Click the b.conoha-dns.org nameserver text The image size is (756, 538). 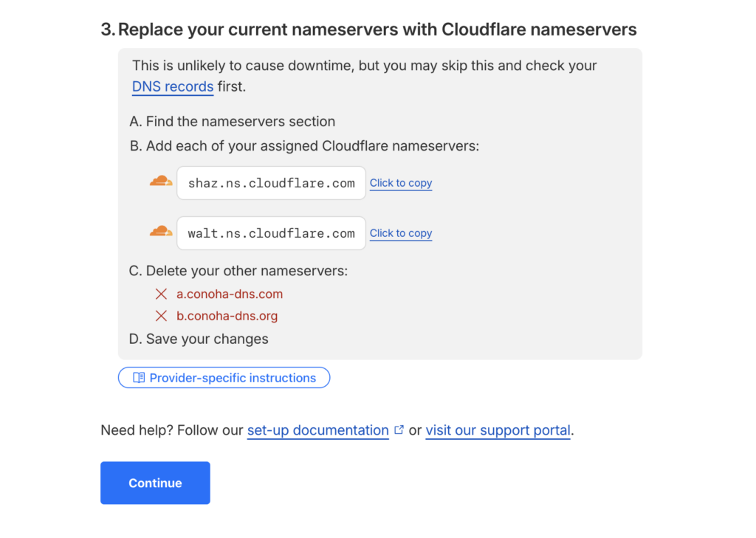coord(227,316)
